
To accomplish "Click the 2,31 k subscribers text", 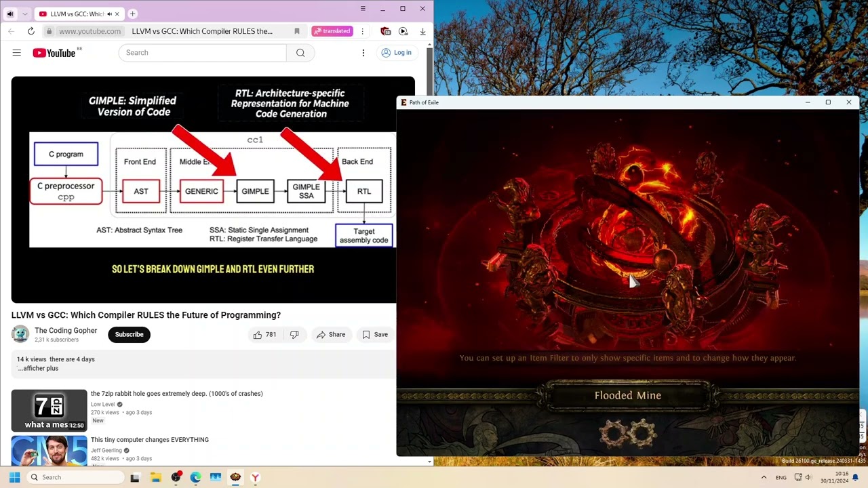I will coord(57,340).
